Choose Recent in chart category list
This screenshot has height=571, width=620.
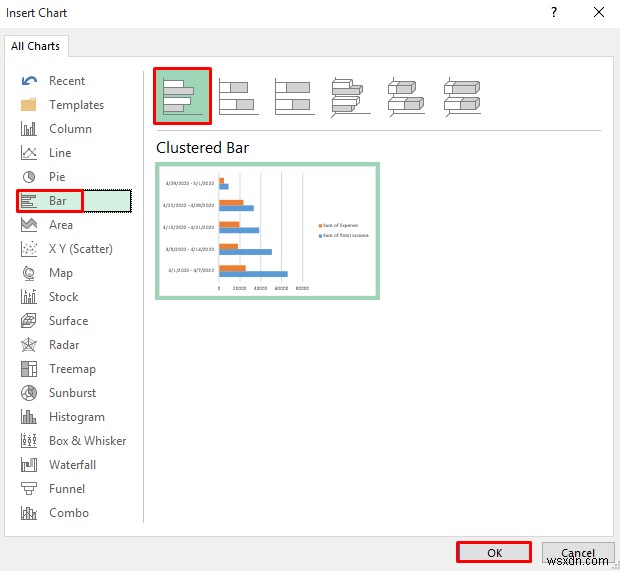pos(67,81)
